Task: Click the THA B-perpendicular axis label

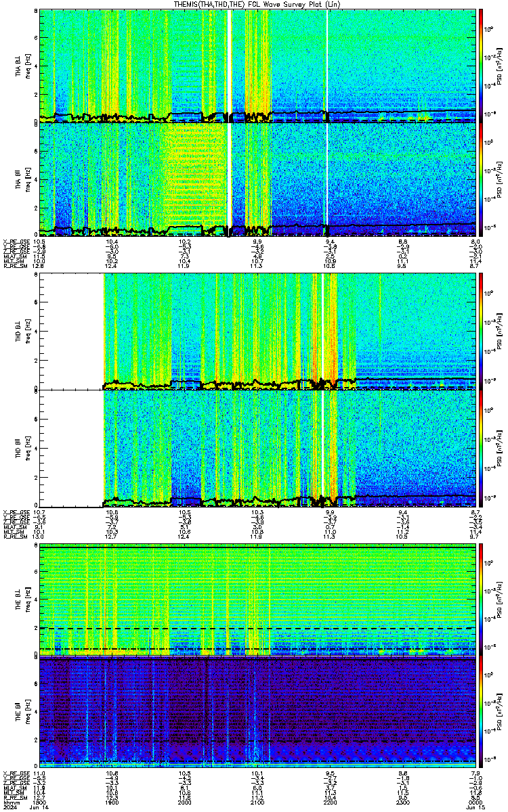Action: (x=20, y=65)
